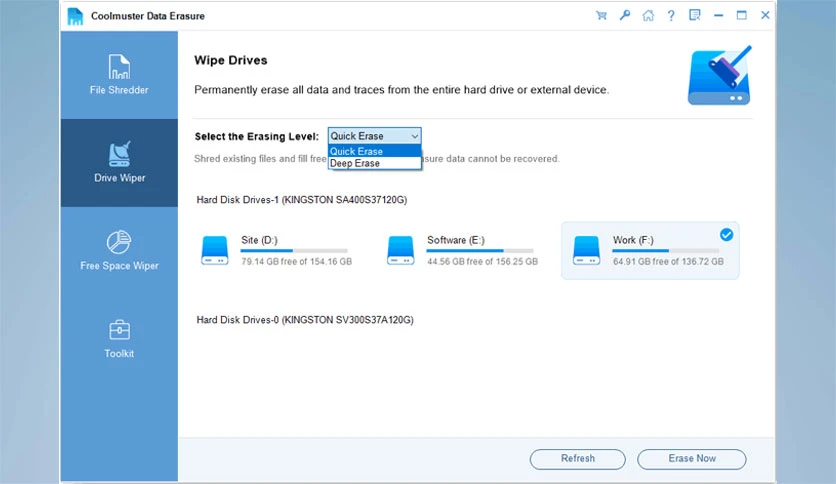Click the Wipe Drives illustration icon
The width and height of the screenshot is (836, 484).
719,75
